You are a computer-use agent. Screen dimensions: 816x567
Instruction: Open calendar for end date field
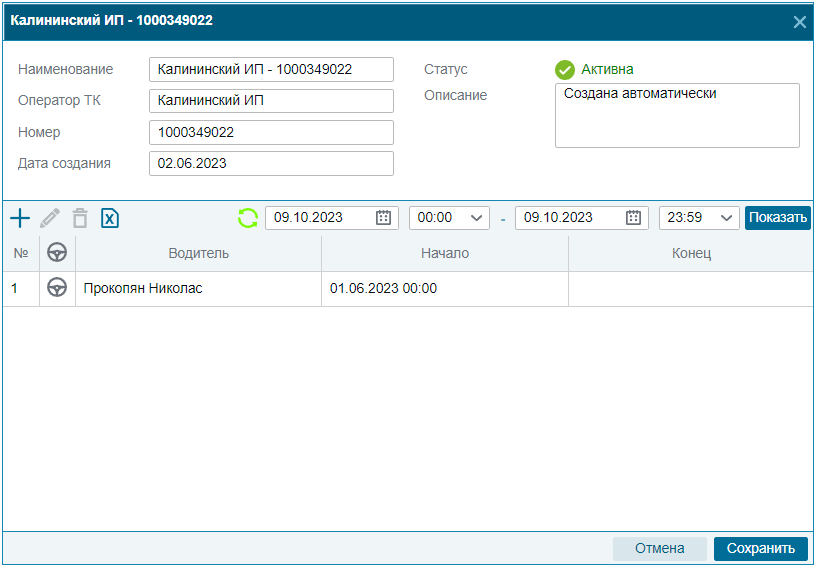633,218
